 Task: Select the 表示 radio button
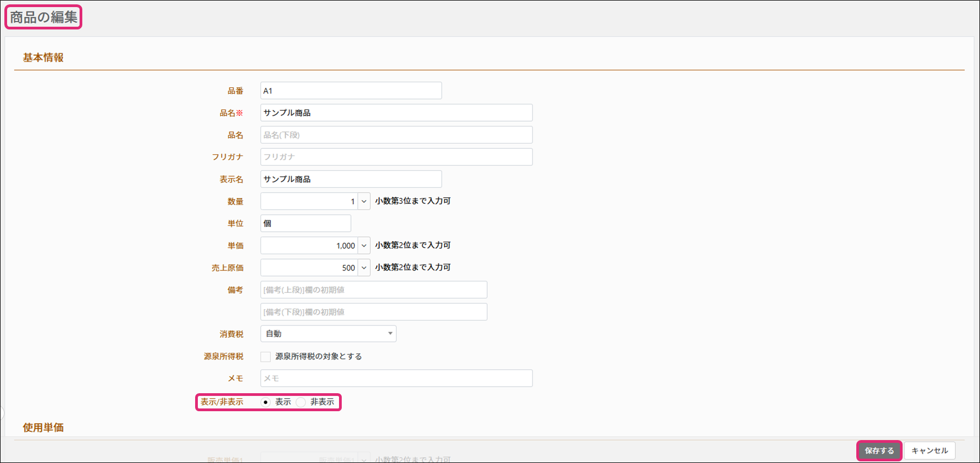point(266,402)
